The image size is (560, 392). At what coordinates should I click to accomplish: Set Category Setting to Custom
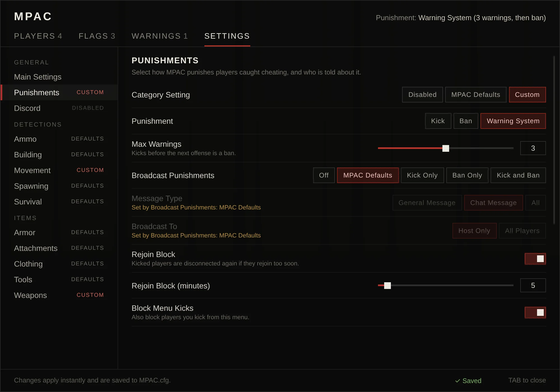pyautogui.click(x=527, y=95)
